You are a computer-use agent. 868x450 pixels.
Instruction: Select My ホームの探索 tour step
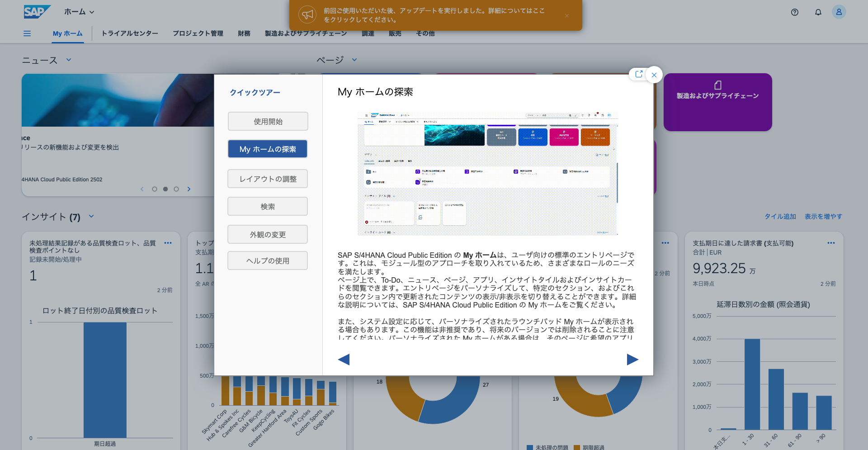(268, 149)
